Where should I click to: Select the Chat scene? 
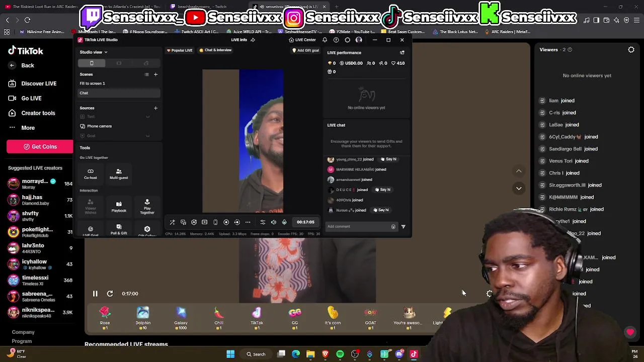coord(119,93)
